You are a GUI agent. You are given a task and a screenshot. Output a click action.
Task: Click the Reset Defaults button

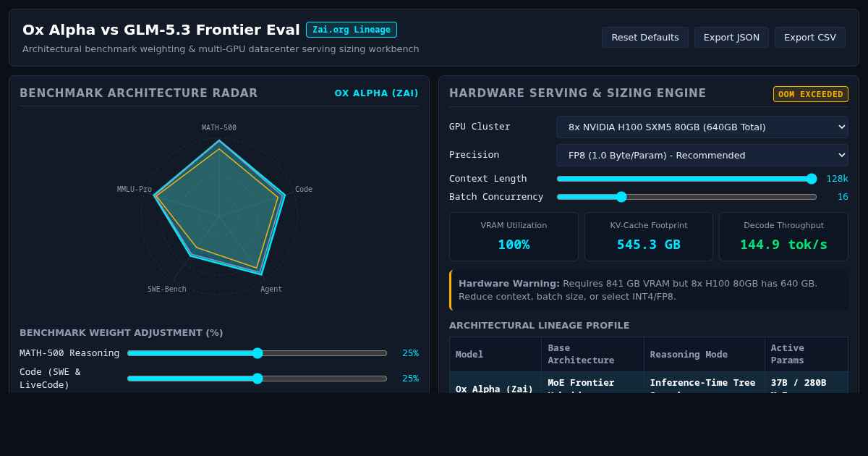644,38
